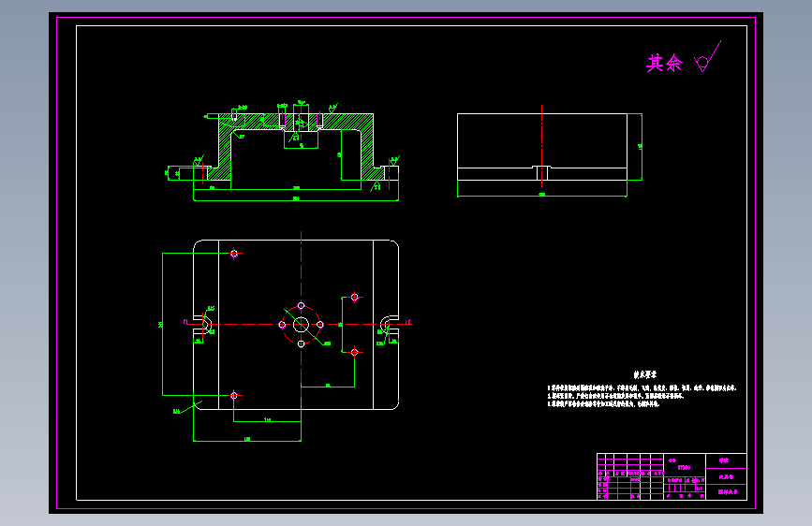This screenshot has height=526, width=812.
Task: Select the white technical requirements heading above the notes
Action: click(x=644, y=374)
